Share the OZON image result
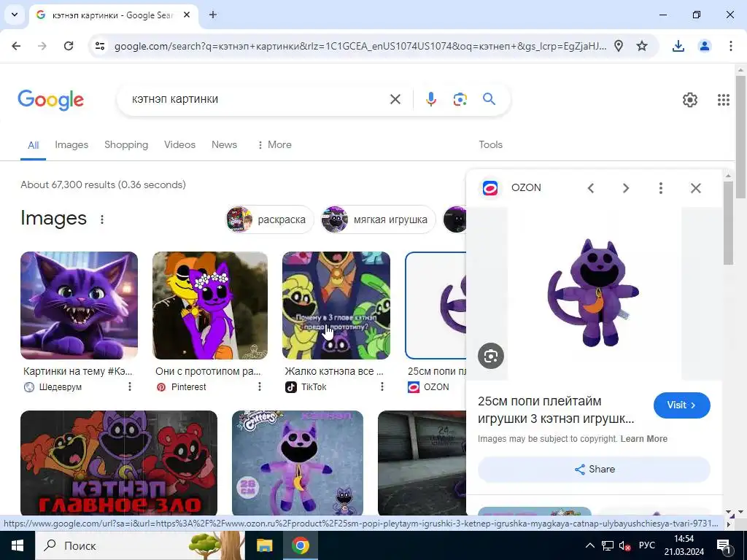The image size is (747, 560). pyautogui.click(x=594, y=469)
